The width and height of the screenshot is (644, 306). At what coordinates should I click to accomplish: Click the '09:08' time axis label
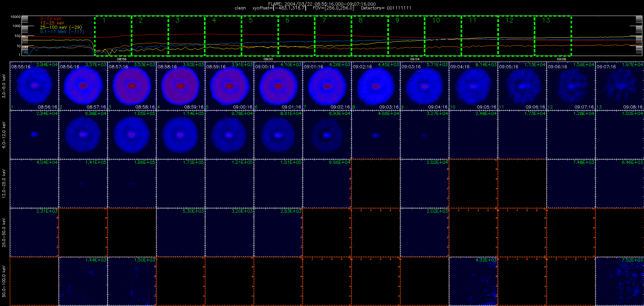(561, 59)
